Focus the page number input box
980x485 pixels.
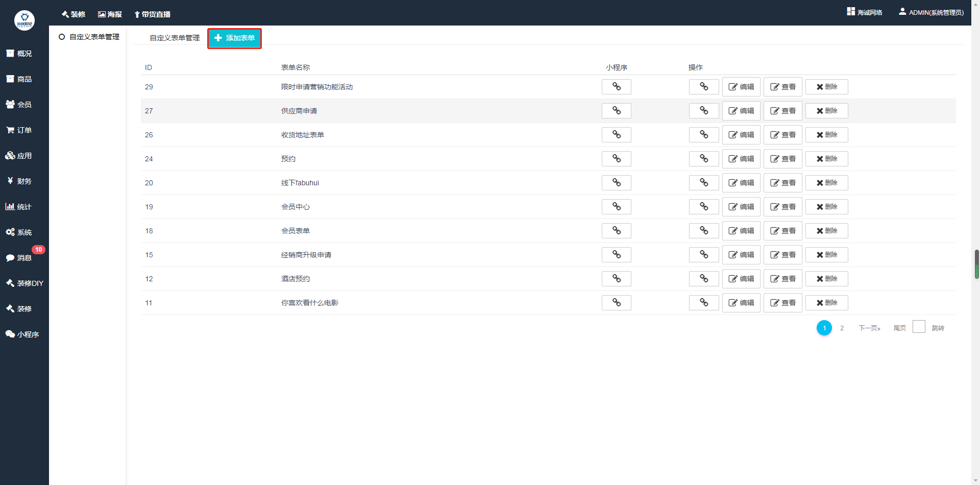click(919, 327)
